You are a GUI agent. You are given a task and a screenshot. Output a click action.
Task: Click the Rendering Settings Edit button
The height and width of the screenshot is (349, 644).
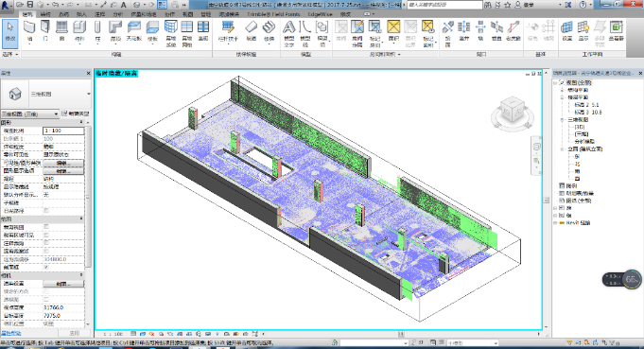(x=63, y=284)
